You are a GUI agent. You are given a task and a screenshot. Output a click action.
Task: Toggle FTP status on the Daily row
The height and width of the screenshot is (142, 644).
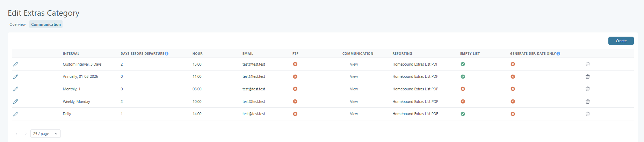295,114
